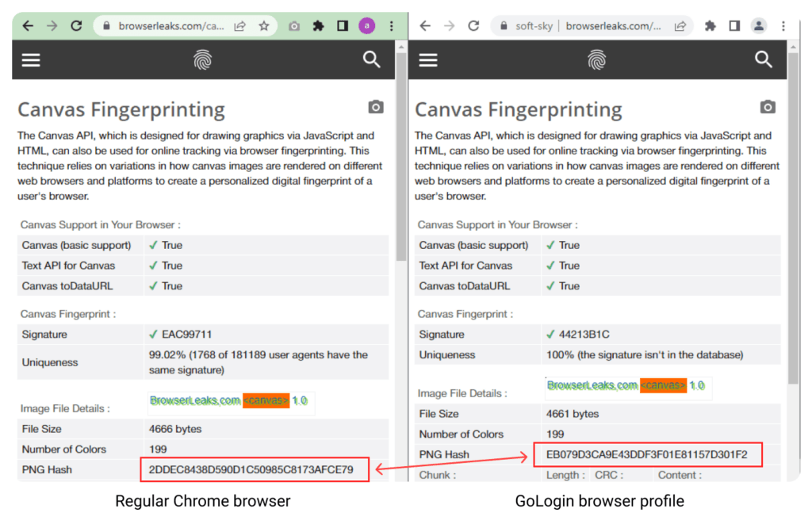Click forward arrow in GoLogin browser window
The width and height of the screenshot is (812, 524).
point(449,26)
